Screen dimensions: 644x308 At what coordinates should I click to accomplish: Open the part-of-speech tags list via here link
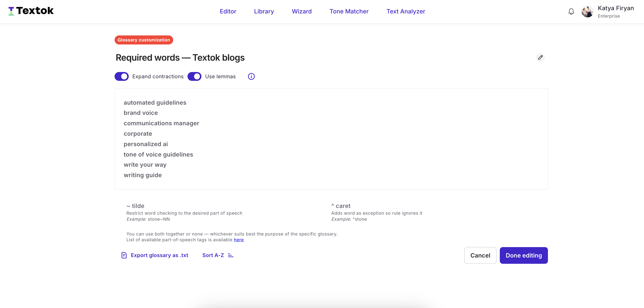pos(238,240)
